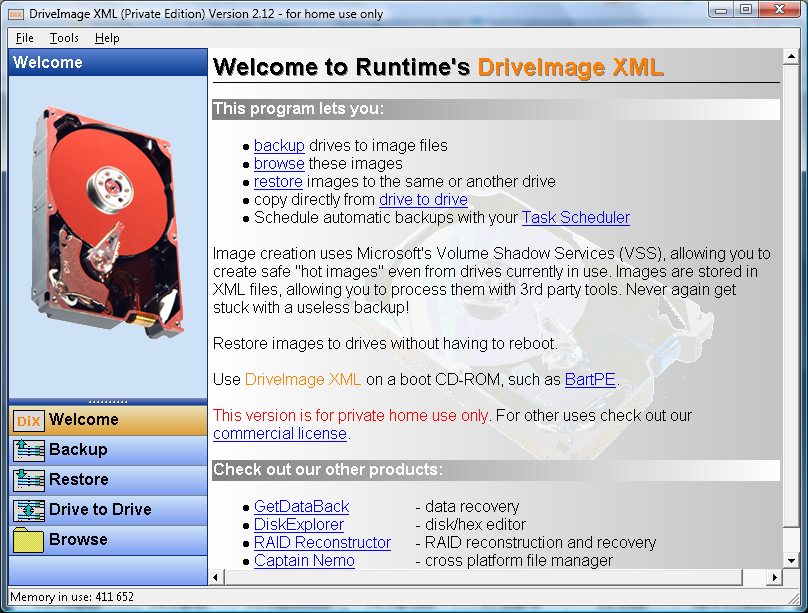Click the Welcome header above the hard drive
This screenshot has height=613, width=808.
pyautogui.click(x=108, y=62)
